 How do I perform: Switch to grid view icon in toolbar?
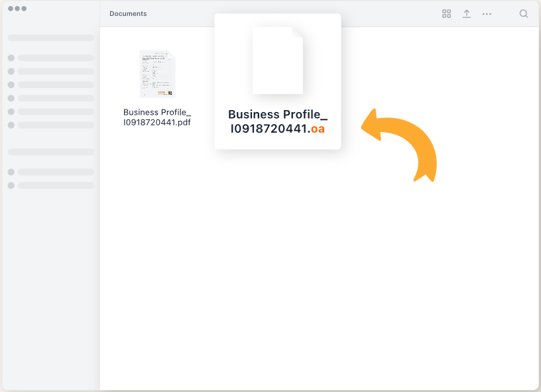(x=446, y=14)
